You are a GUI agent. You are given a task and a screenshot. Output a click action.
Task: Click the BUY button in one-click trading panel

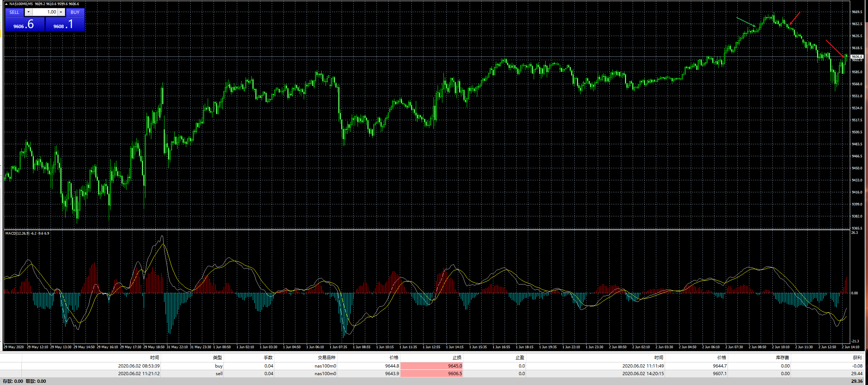tap(75, 12)
